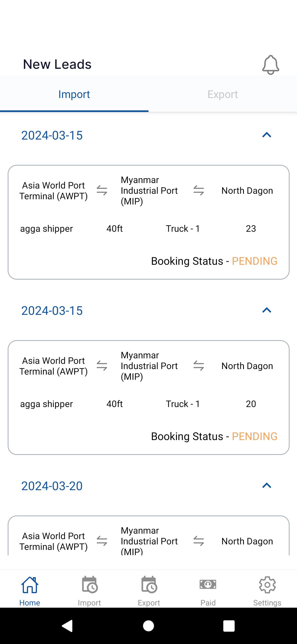Open the Export calendar icon in bottom bar
This screenshot has width=297, height=644.
[x=149, y=584]
